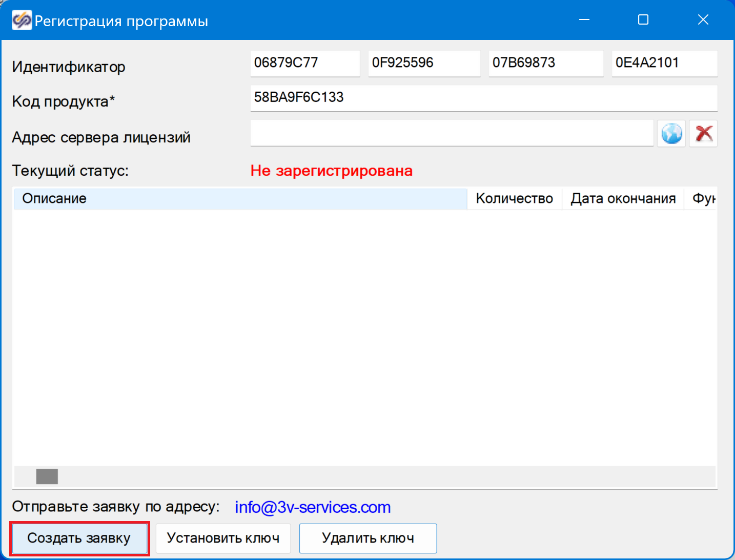
Task: Click the Код продукта field with 58BA9F6C133
Action: pyautogui.click(x=483, y=98)
